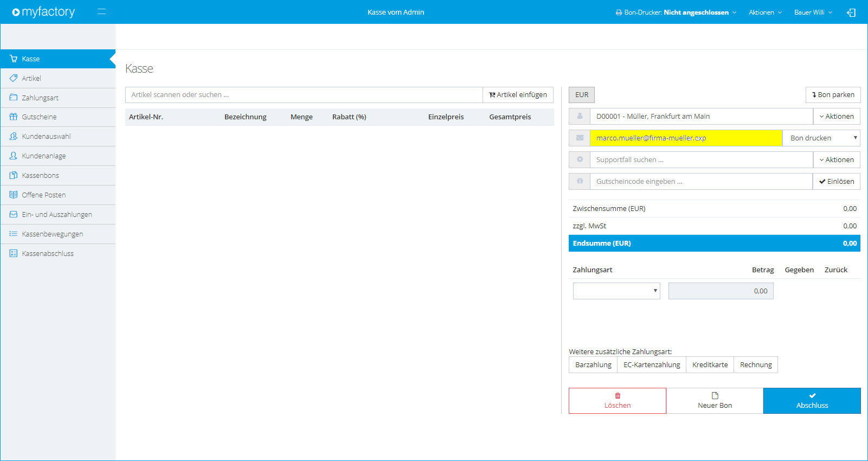The height and width of the screenshot is (461, 868).
Task: Click the checkmark icon on Abschluss
Action: 812,396
